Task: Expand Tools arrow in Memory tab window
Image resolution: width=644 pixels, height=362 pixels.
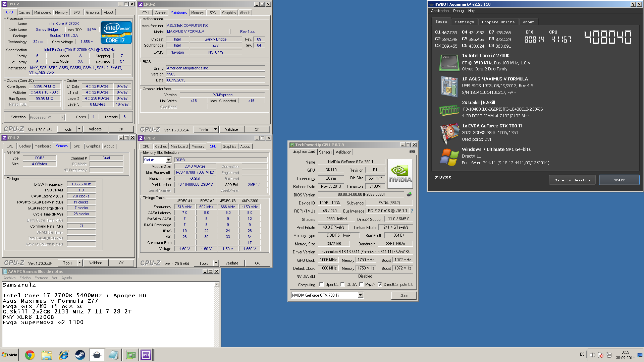Action: [x=80, y=263]
